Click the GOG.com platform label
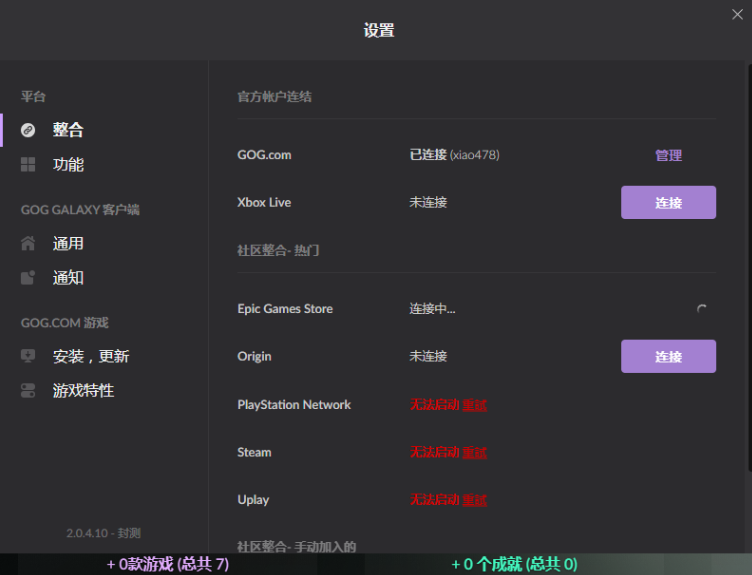Screen dimensions: 752x575 [264, 155]
